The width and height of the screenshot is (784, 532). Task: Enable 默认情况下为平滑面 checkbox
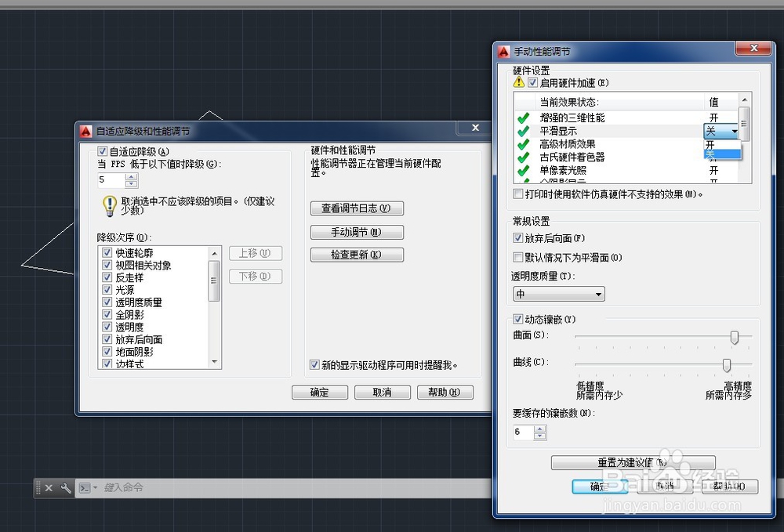click(518, 257)
